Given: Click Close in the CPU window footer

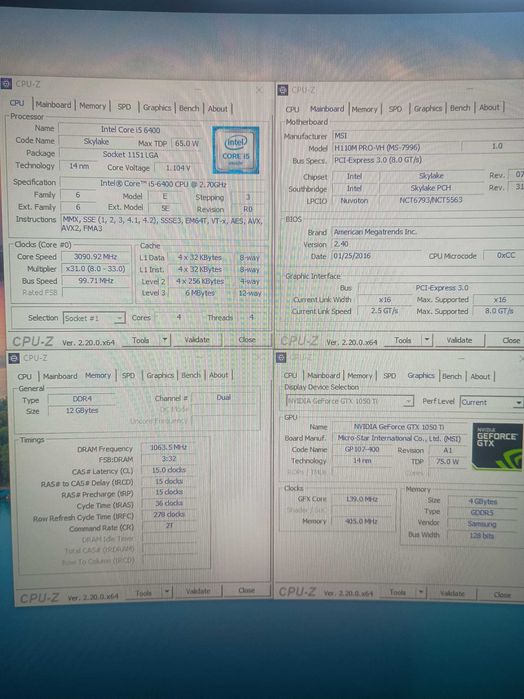Looking at the screenshot, I should 247,340.
